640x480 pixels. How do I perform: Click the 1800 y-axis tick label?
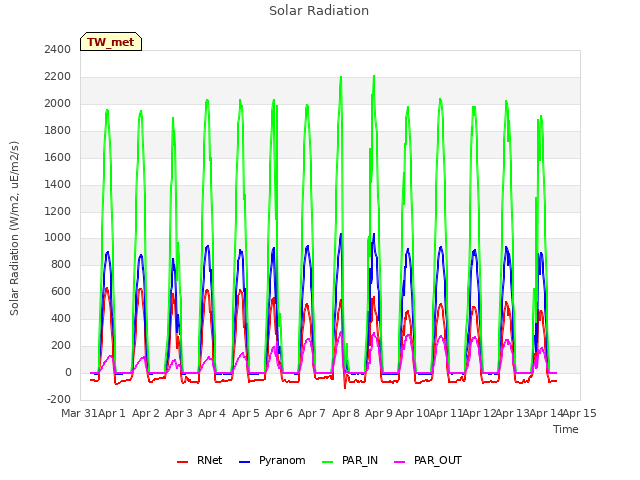click(x=58, y=131)
